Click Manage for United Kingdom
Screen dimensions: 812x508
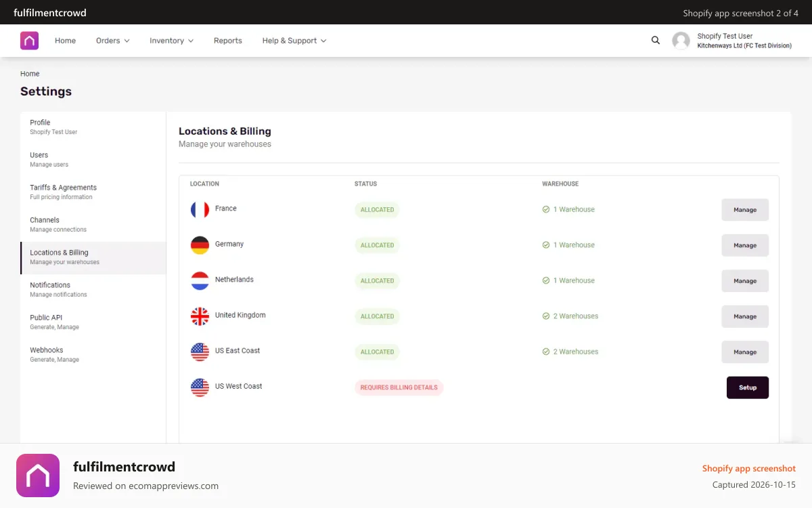(745, 316)
